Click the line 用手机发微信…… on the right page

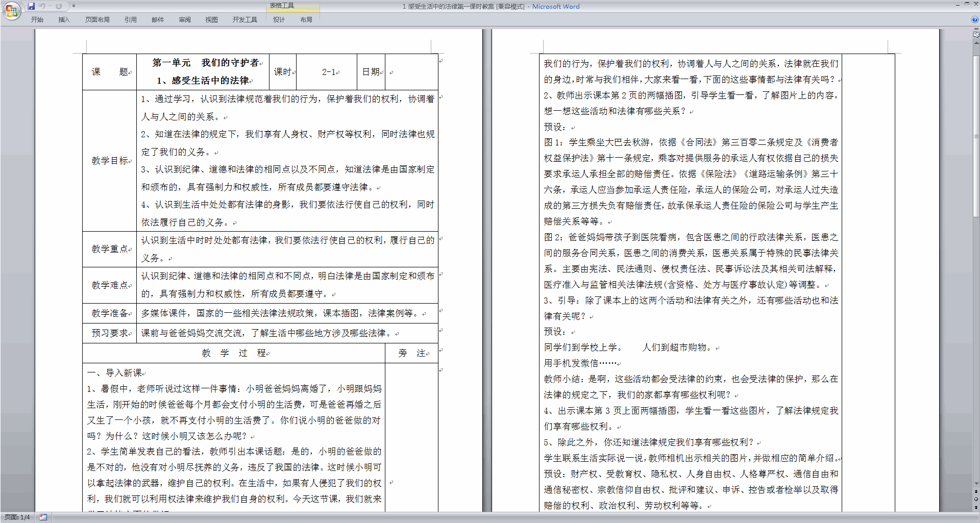tap(580, 363)
